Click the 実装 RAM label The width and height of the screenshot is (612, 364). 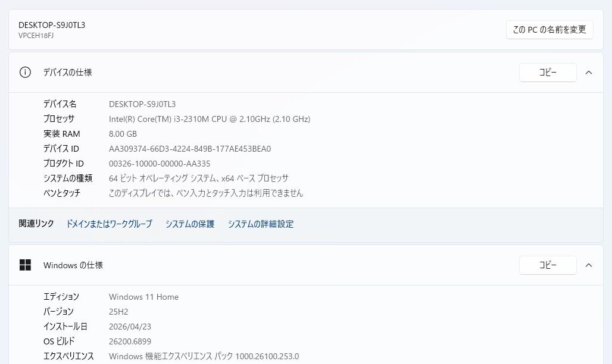point(62,134)
